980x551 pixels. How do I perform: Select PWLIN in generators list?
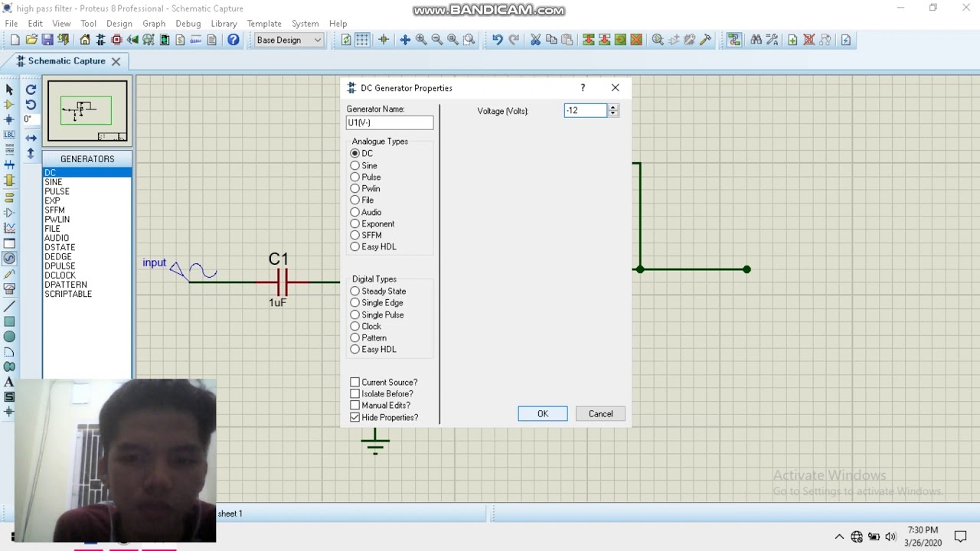click(87, 220)
